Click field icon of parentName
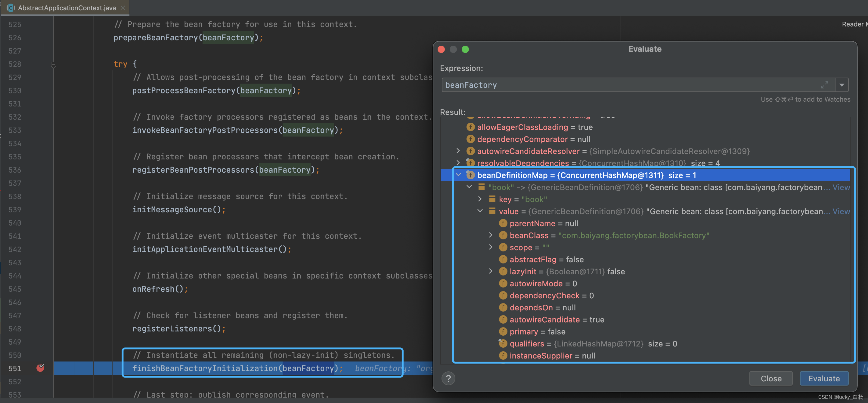This screenshot has width=868, height=403. [x=503, y=223]
